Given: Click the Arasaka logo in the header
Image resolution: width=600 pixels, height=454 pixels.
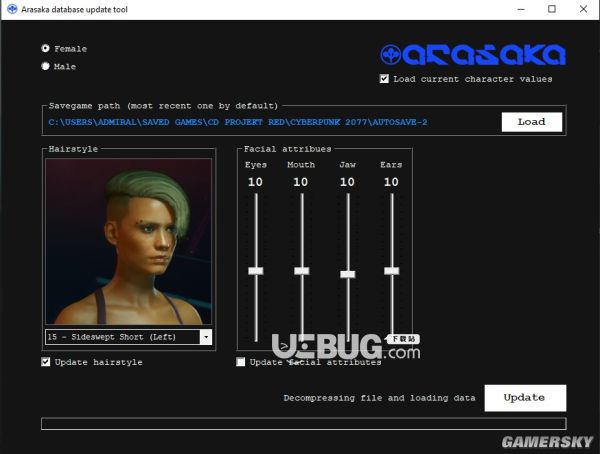Looking at the screenshot, I should click(x=473, y=55).
